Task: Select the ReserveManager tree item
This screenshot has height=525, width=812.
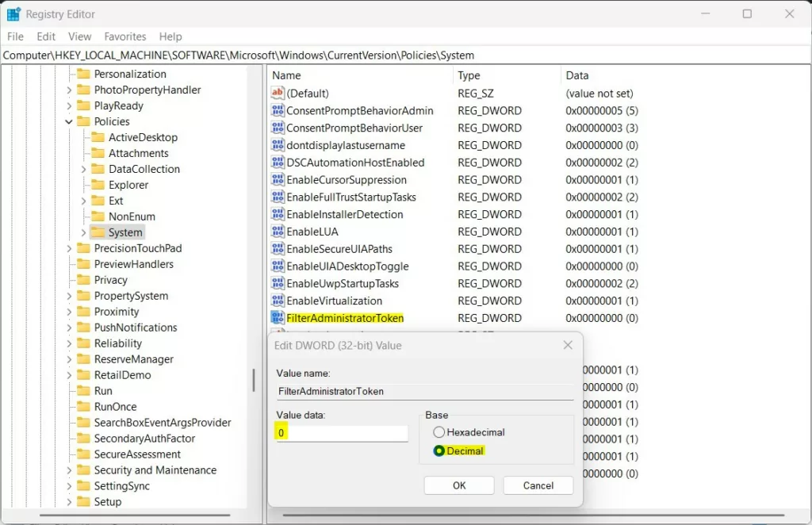Action: click(x=133, y=359)
